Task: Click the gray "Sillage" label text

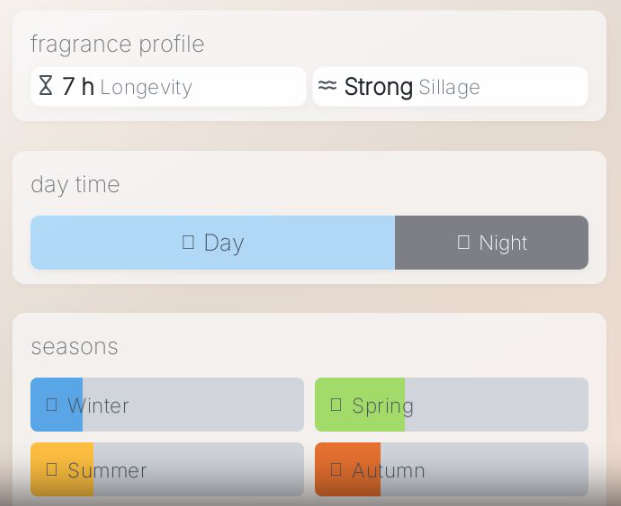Action: tap(449, 88)
